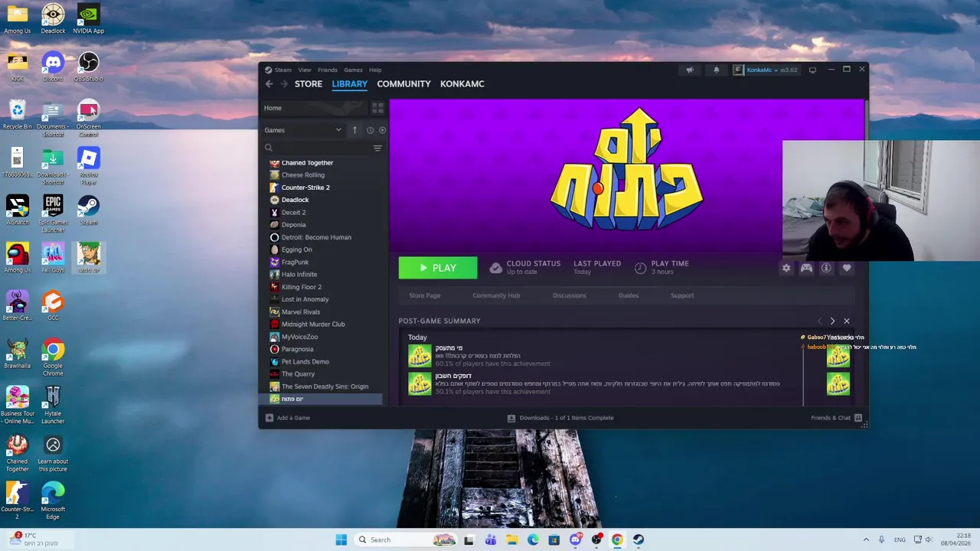Show hidden system tray icons chevron
Image resolution: width=980 pixels, height=551 pixels.
pos(866,540)
